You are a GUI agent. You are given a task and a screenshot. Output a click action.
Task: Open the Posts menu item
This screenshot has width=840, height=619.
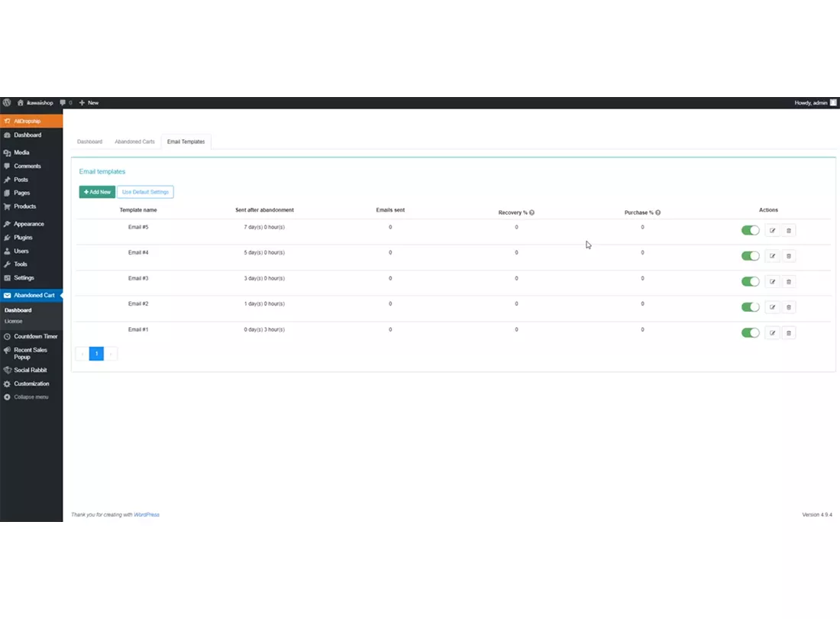point(31,180)
